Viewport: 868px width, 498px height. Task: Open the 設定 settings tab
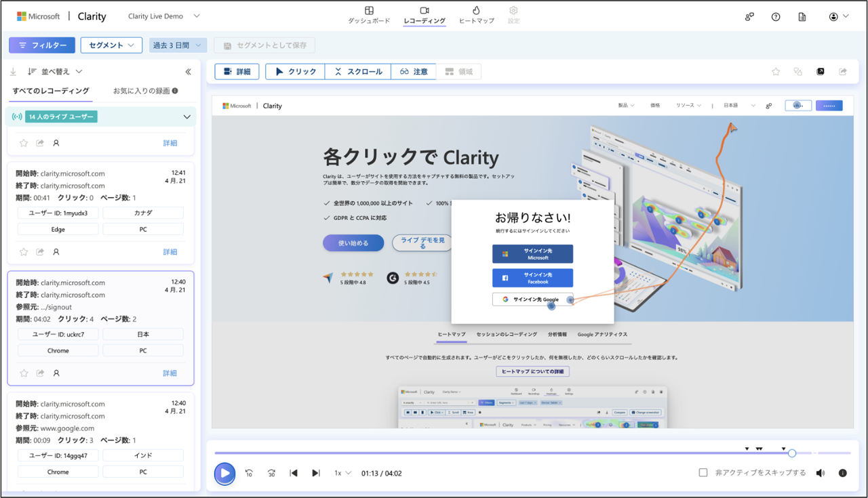[x=513, y=16]
